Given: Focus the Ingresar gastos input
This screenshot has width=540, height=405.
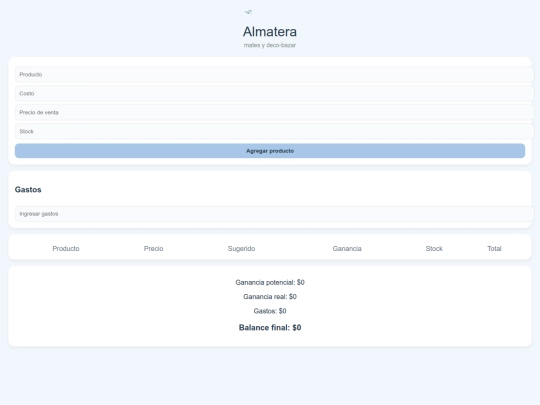Looking at the screenshot, I should tap(274, 214).
